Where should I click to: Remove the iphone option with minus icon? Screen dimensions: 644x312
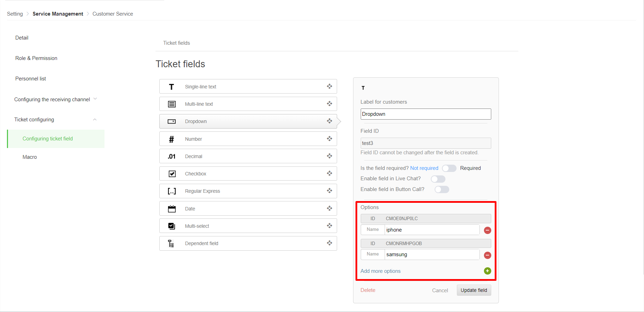[x=487, y=230]
